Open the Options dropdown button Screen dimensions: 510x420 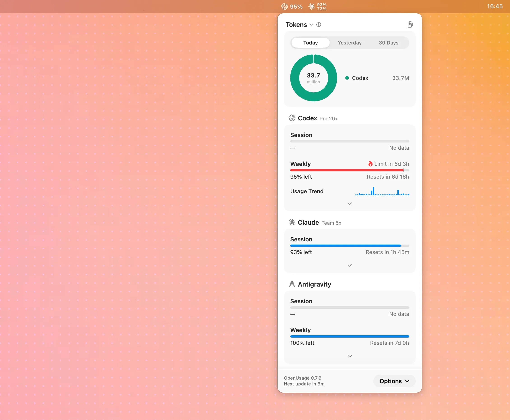[x=394, y=381]
